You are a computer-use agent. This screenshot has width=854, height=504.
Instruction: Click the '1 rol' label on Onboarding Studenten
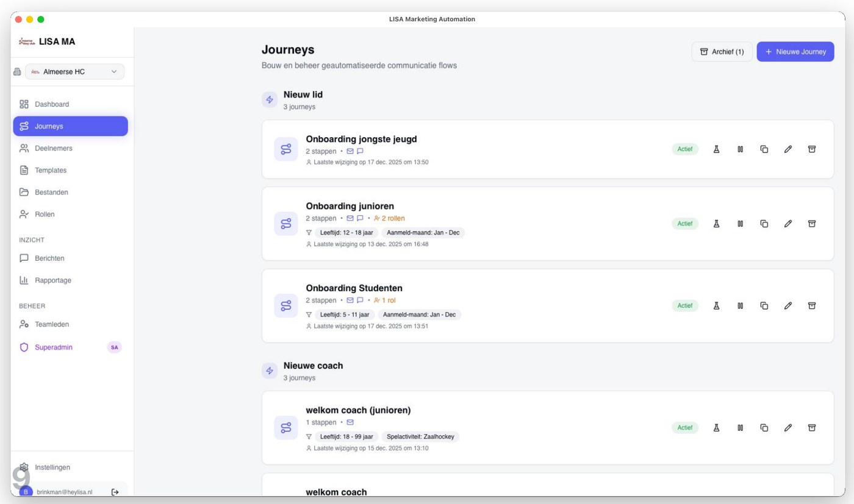pyautogui.click(x=385, y=300)
